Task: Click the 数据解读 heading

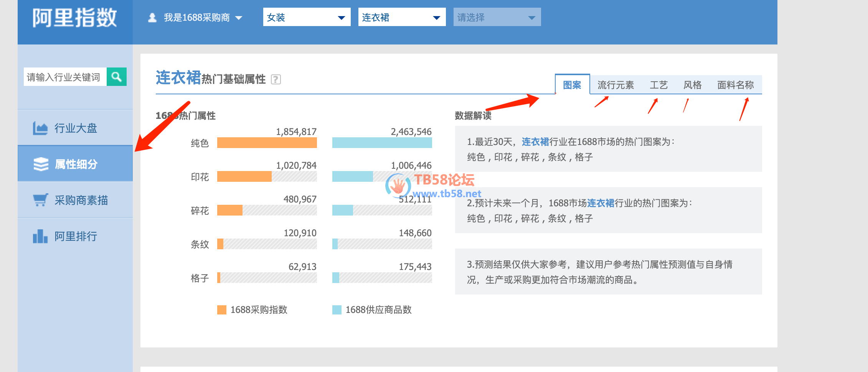Action: click(473, 116)
